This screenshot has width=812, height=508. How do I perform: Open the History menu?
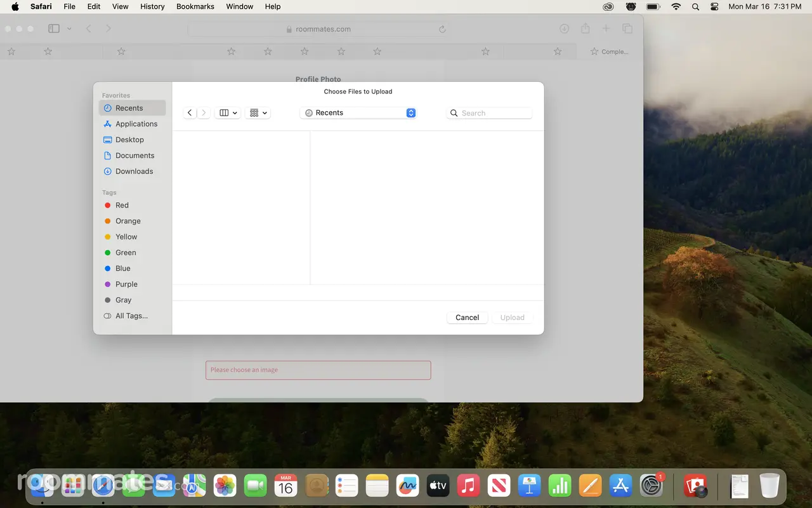pos(152,6)
